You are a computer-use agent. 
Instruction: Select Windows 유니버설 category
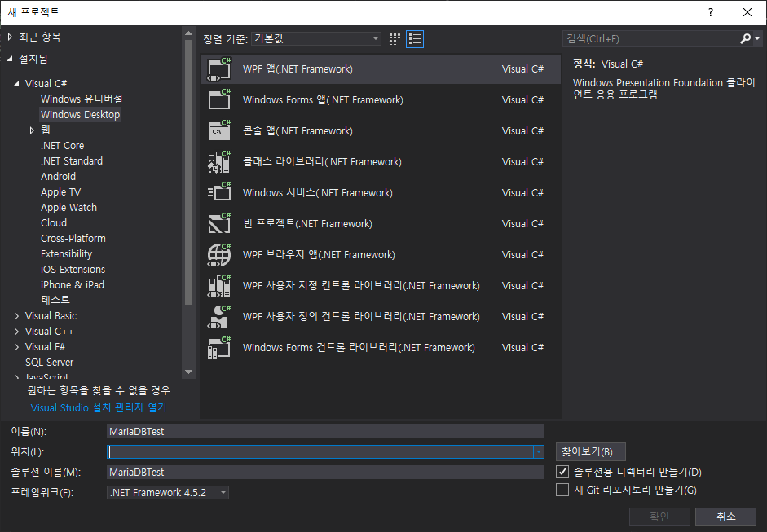pos(82,99)
